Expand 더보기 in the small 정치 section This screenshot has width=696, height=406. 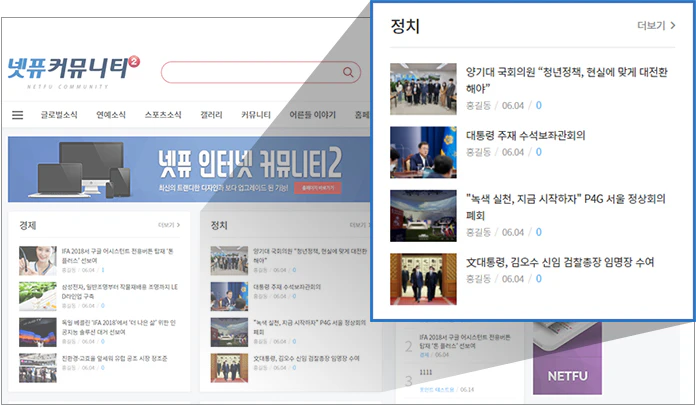click(x=360, y=225)
